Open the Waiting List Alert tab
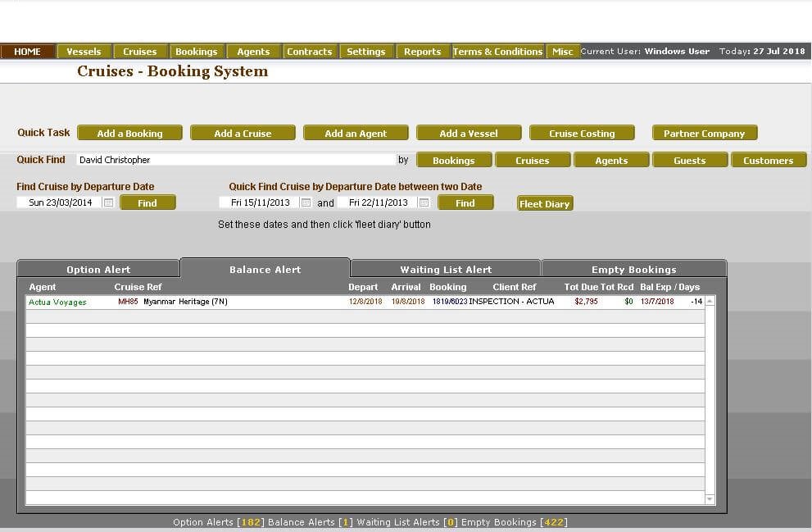The height and width of the screenshot is (532, 812). 445,270
